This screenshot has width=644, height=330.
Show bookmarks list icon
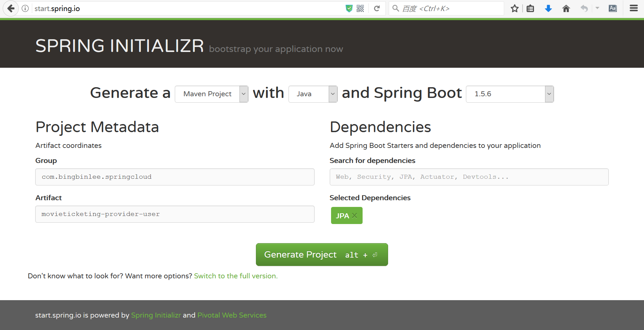click(530, 8)
